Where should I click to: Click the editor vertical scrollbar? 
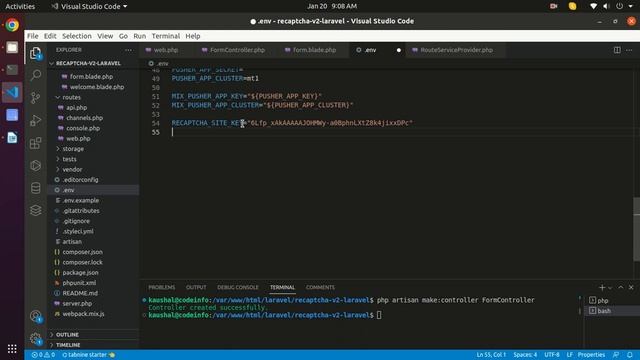pyautogui.click(x=636, y=229)
